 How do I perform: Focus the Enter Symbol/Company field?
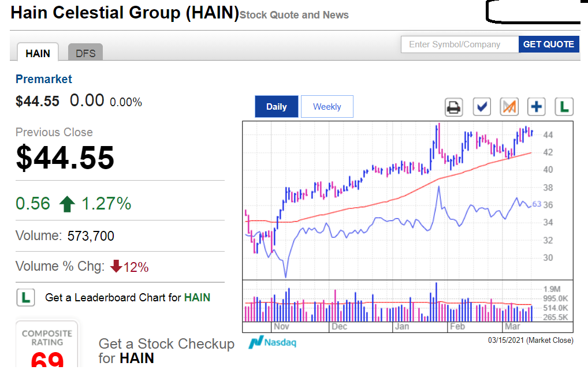460,44
